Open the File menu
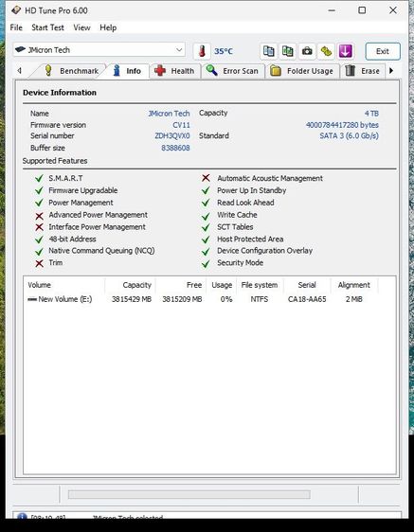 (16, 27)
